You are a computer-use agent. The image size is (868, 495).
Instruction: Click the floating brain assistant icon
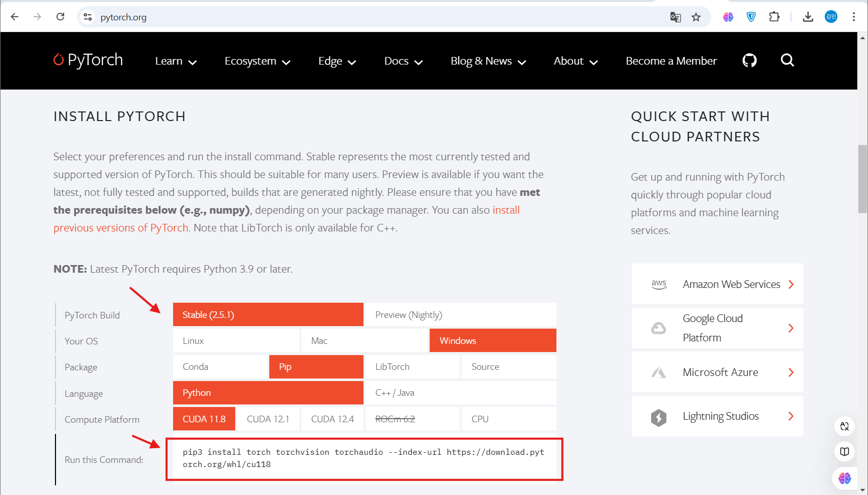845,478
